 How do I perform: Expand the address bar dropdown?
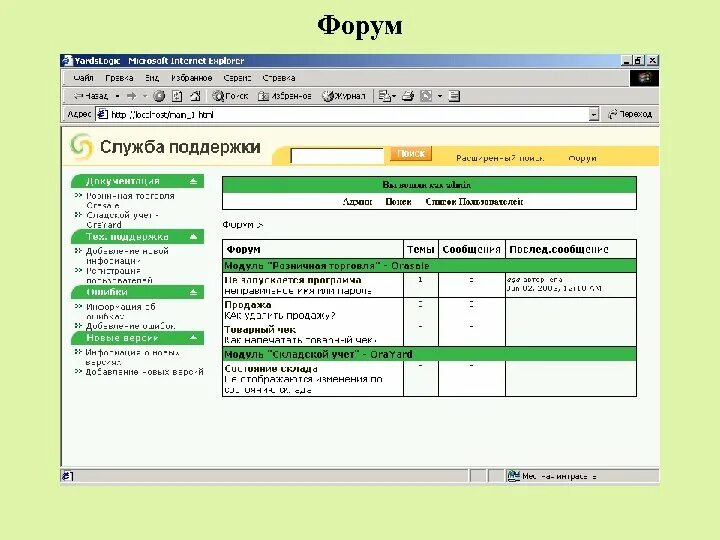tap(594, 114)
